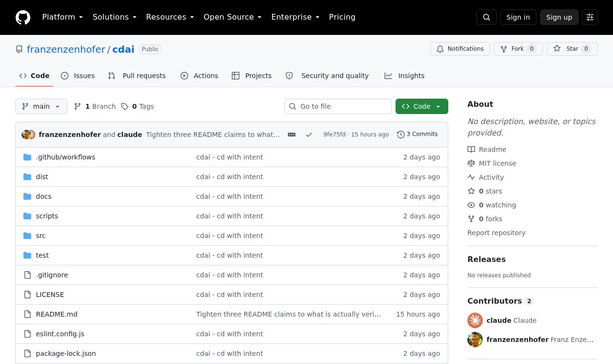View the green checkmark commit status

click(309, 135)
